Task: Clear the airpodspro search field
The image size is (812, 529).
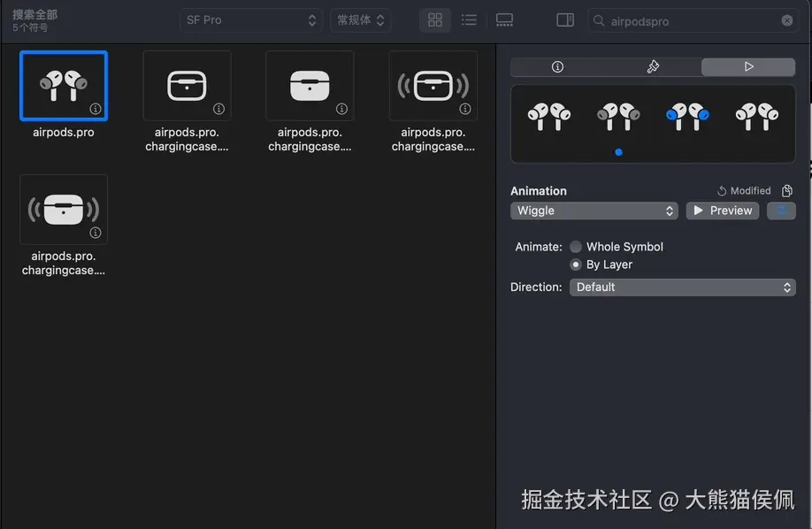Action: coord(785,20)
